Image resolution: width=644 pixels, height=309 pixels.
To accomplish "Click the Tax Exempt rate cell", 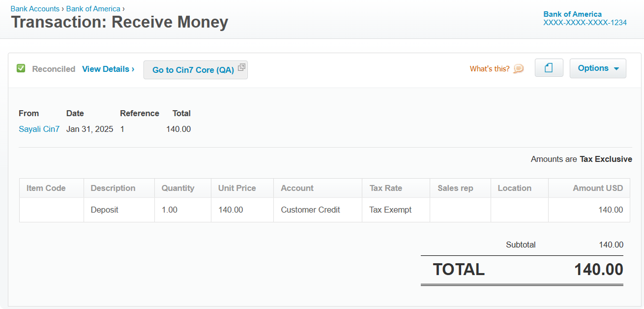I will (x=390, y=210).
